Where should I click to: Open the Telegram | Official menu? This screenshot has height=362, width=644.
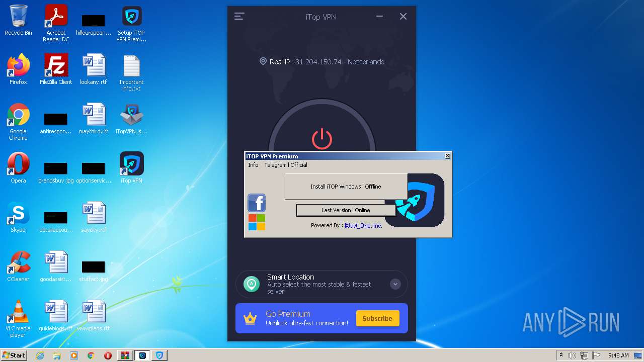(286, 165)
